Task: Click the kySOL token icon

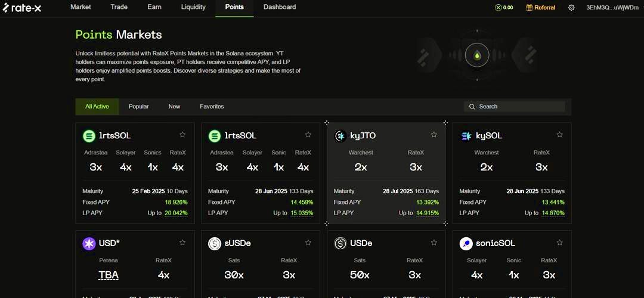Action: coord(466,136)
